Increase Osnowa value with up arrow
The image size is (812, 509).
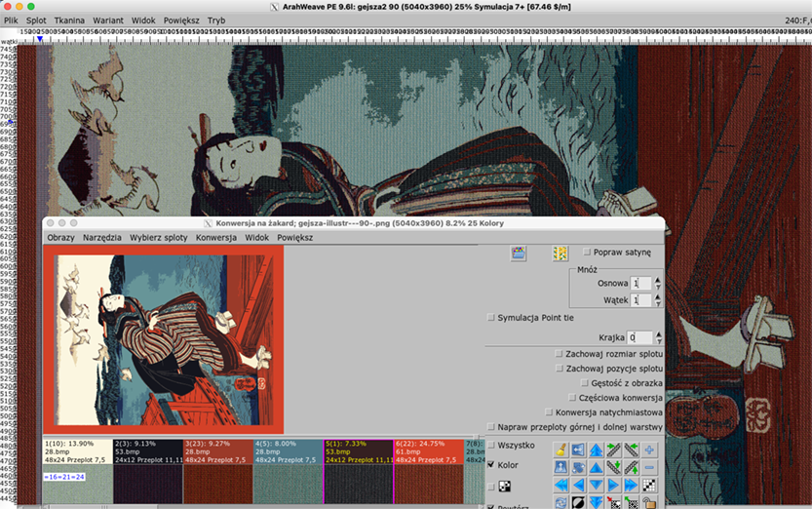(x=658, y=280)
